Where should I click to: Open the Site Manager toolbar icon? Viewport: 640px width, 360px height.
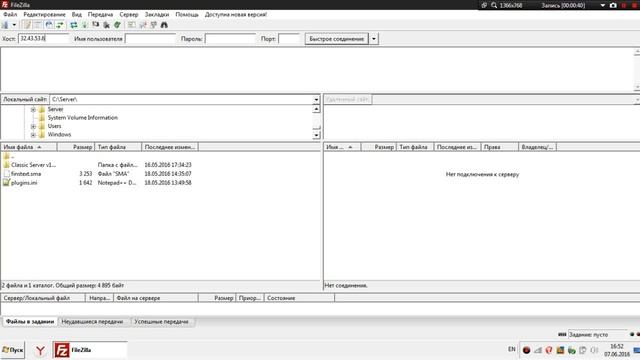tap(5, 25)
